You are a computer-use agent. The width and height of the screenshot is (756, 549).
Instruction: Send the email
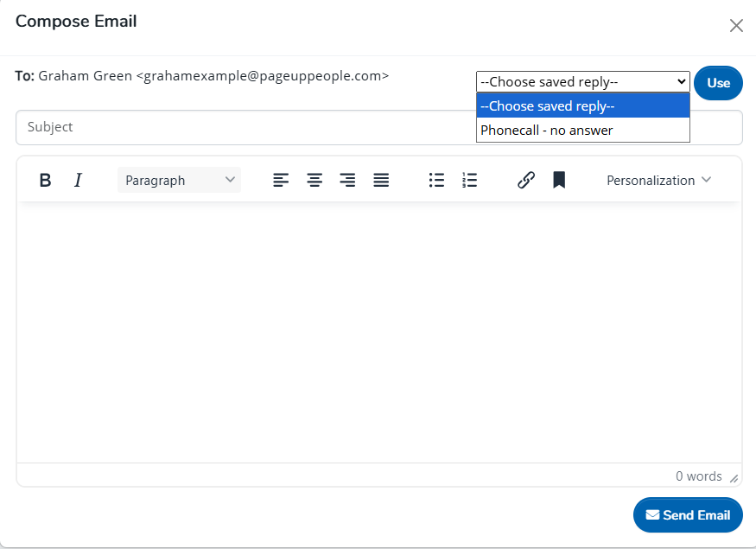687,514
